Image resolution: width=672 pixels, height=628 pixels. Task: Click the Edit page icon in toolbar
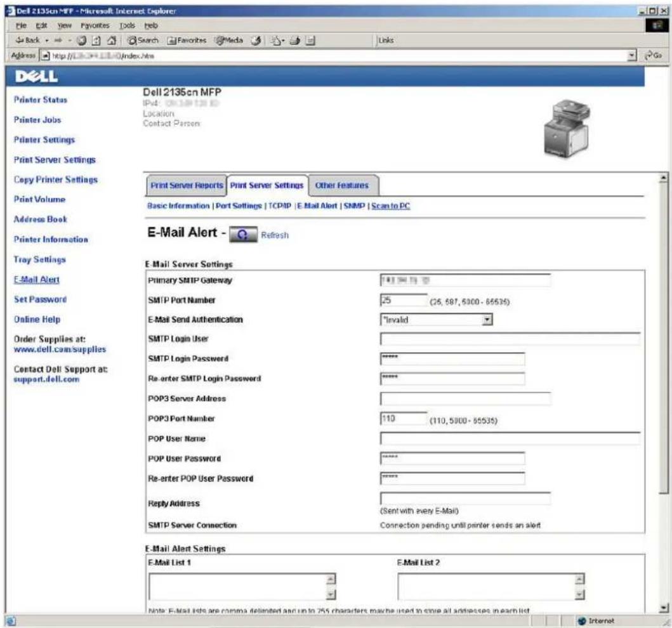310,41
